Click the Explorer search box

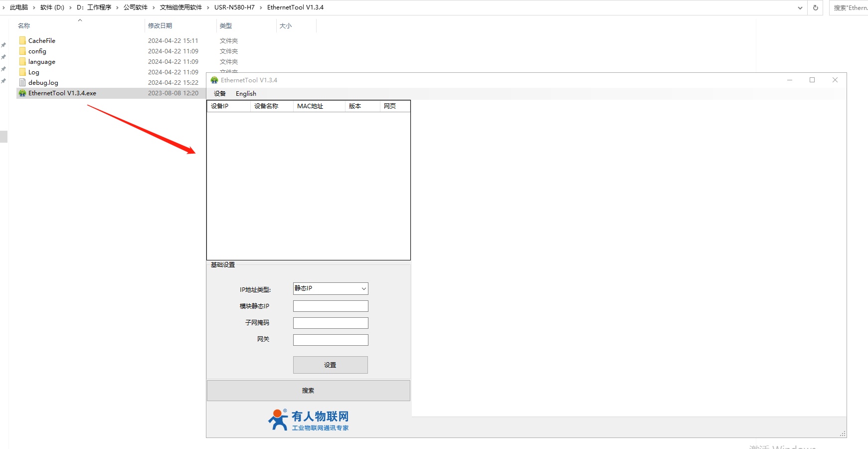pyautogui.click(x=849, y=7)
